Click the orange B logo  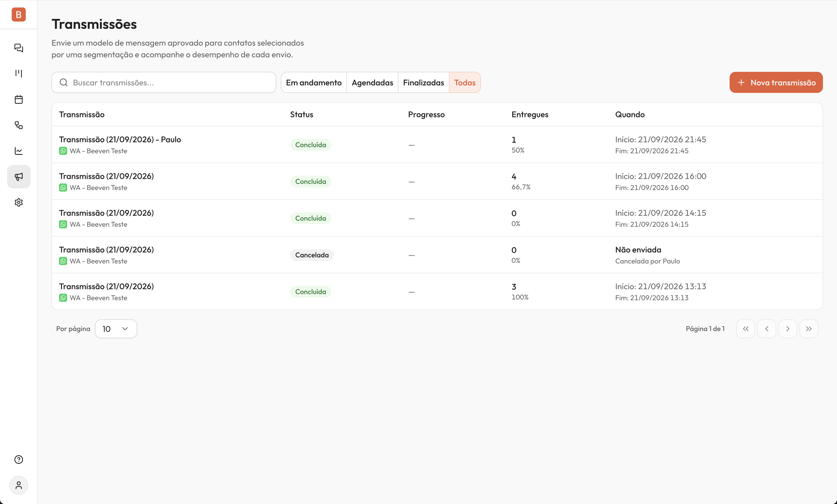(x=19, y=14)
